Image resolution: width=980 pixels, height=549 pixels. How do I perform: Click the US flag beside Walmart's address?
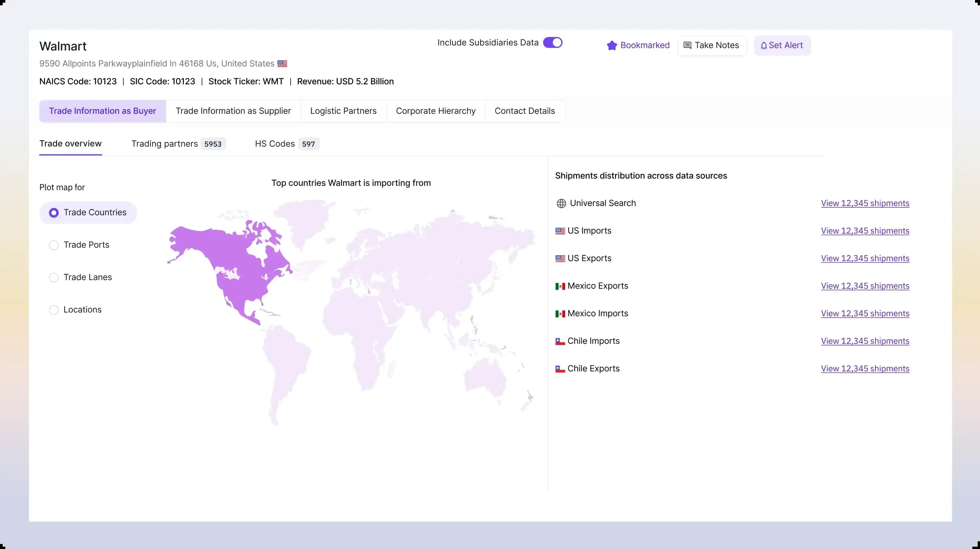[282, 64]
